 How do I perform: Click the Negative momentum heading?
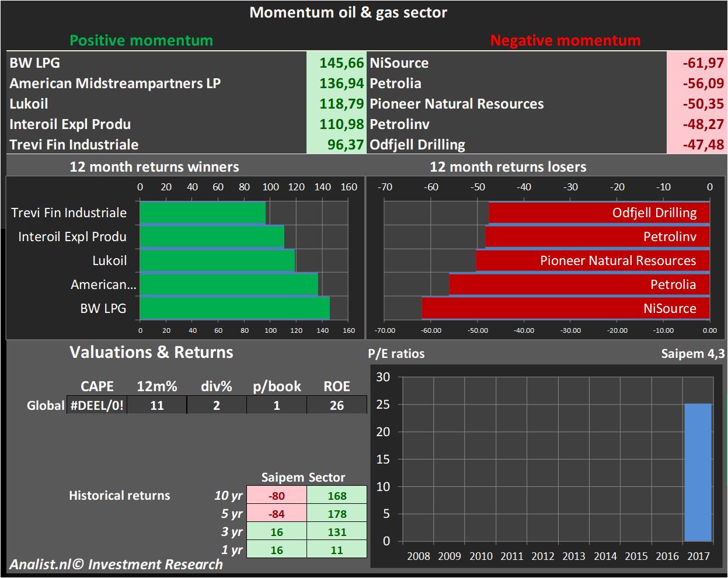click(x=565, y=40)
